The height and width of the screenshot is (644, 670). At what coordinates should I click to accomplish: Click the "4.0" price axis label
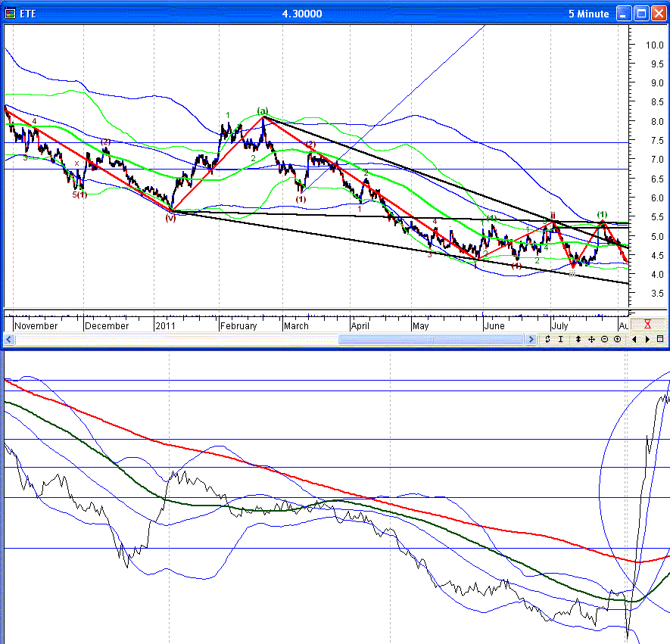(657, 275)
